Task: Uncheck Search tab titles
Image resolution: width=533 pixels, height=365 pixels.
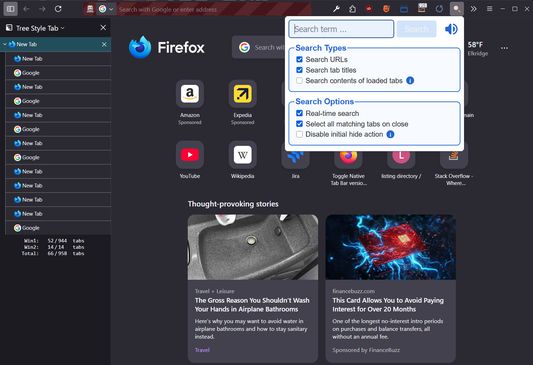Action: click(299, 70)
